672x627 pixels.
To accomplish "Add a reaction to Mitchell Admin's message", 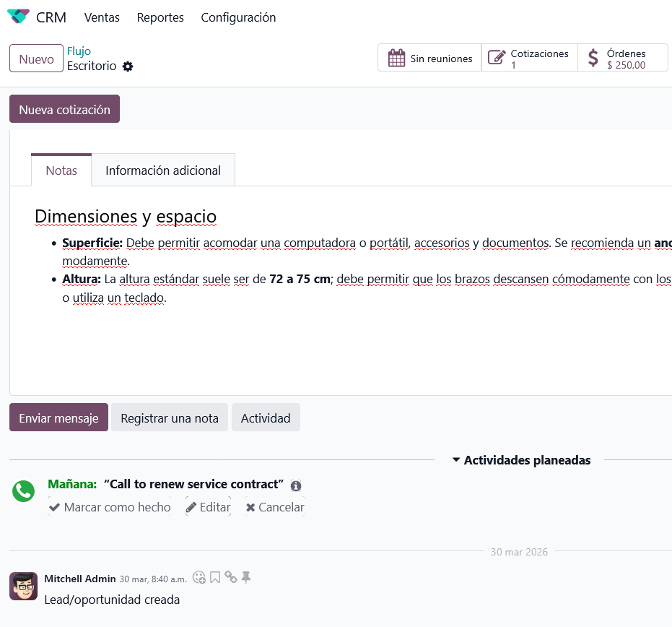I will point(199,577).
